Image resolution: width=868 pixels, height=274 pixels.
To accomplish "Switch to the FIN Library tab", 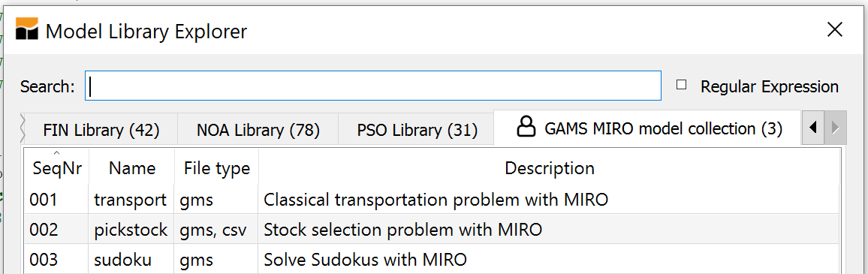I will point(101,130).
